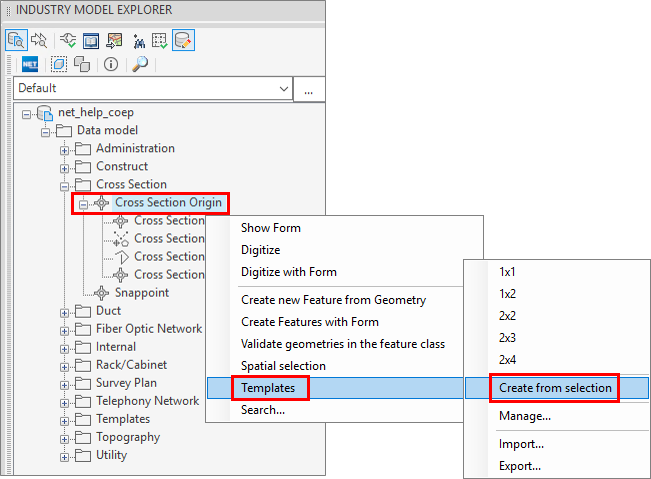Image resolution: width=651 pixels, height=479 pixels.
Task: Select the 2x3 template option
Action: [x=507, y=338]
